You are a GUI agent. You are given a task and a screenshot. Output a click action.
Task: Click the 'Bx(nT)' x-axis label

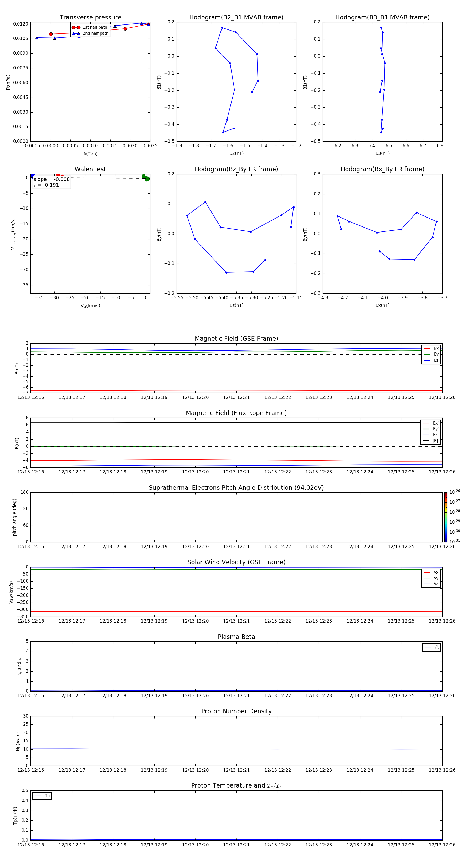click(382, 305)
